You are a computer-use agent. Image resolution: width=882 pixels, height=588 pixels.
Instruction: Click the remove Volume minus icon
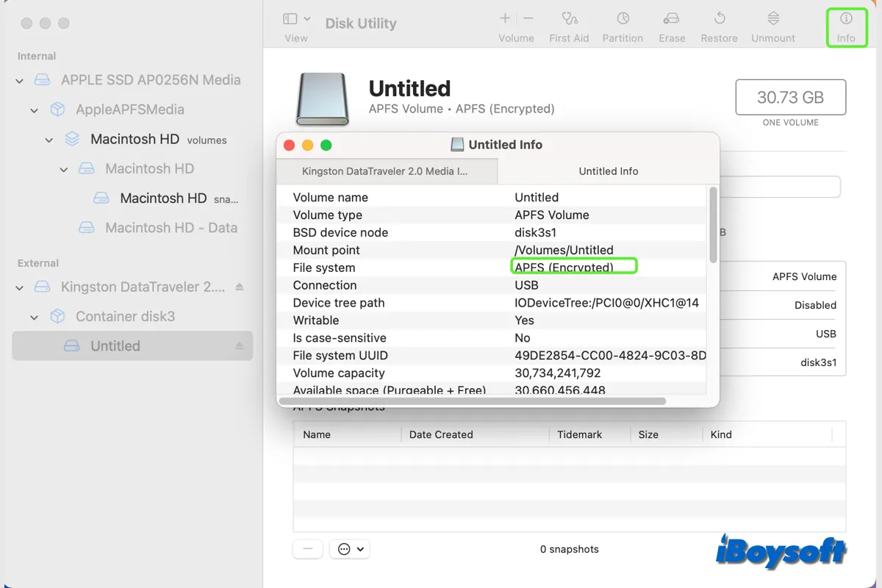pyautogui.click(x=528, y=18)
